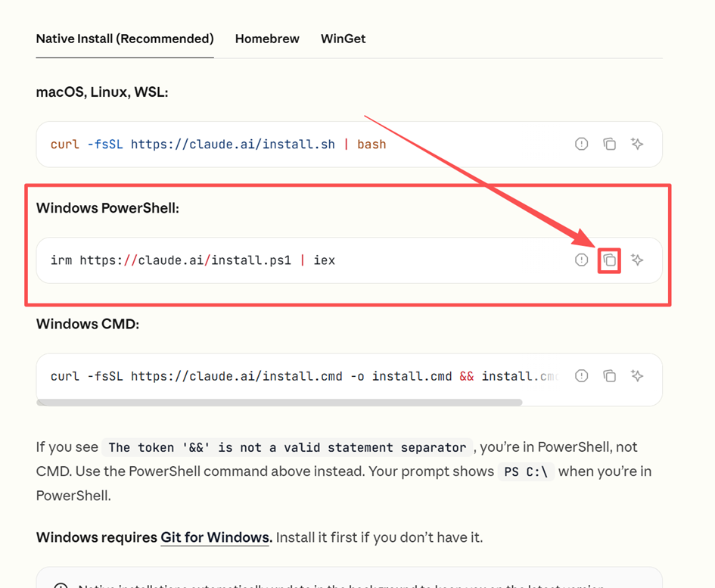Open the Native Install (Recommended) tab

(x=125, y=39)
